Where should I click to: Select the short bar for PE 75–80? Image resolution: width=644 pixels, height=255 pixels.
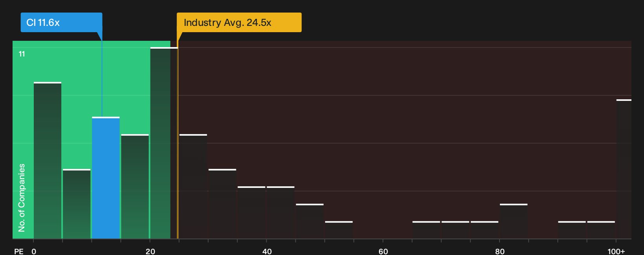[484, 230]
